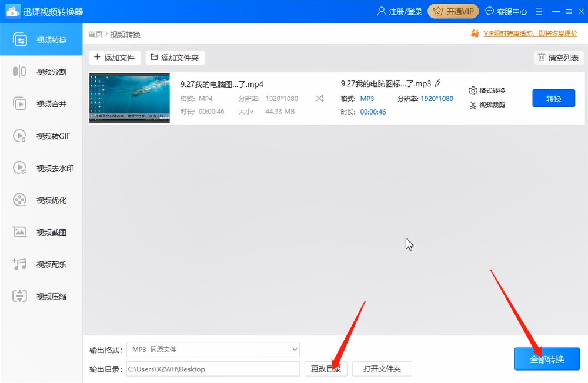Click the 添加文件 add file button
Screen dimensions: 588x383
113,57
